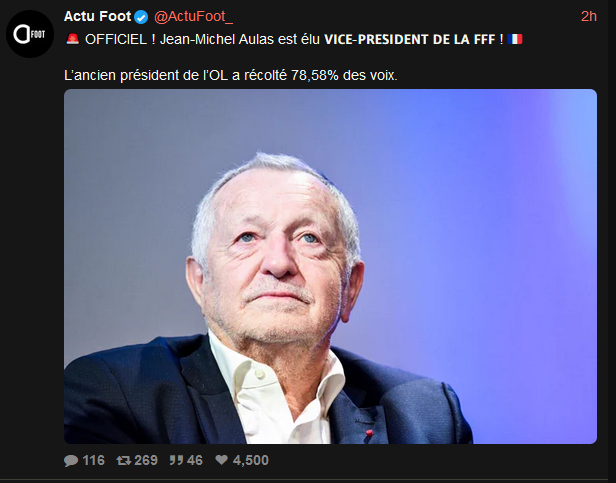Click the French flag emoji
Viewport: 616px width, 483px height.
click(x=515, y=39)
